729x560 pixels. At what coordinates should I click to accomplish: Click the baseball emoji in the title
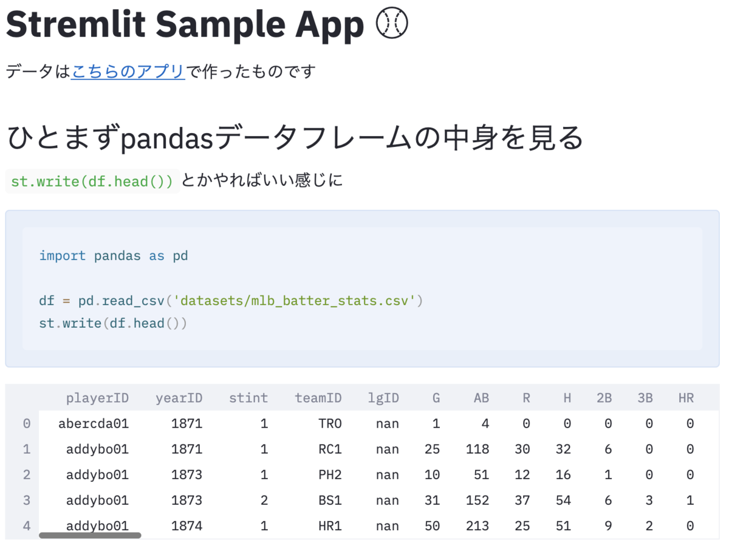pyautogui.click(x=392, y=24)
